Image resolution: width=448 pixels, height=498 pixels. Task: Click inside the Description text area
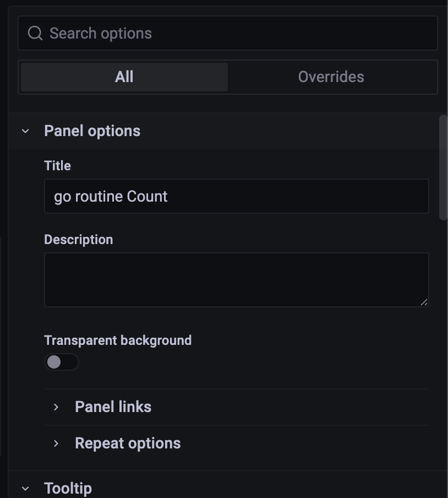click(x=236, y=279)
